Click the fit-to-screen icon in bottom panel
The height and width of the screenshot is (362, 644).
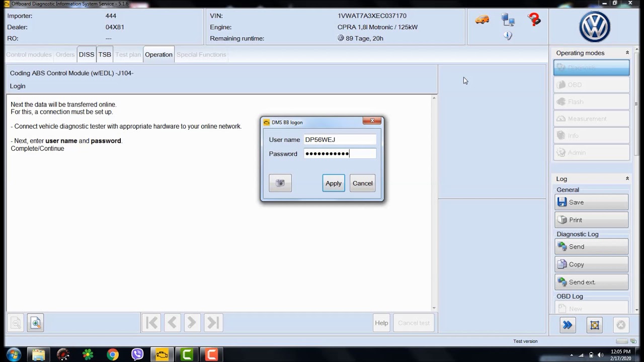click(594, 325)
